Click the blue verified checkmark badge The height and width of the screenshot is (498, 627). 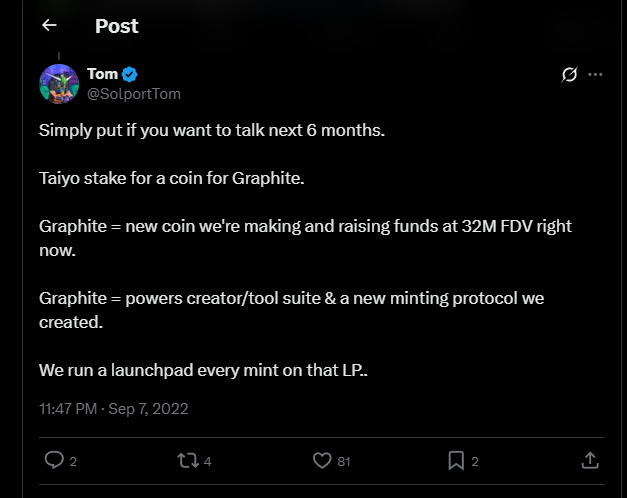tap(130, 74)
